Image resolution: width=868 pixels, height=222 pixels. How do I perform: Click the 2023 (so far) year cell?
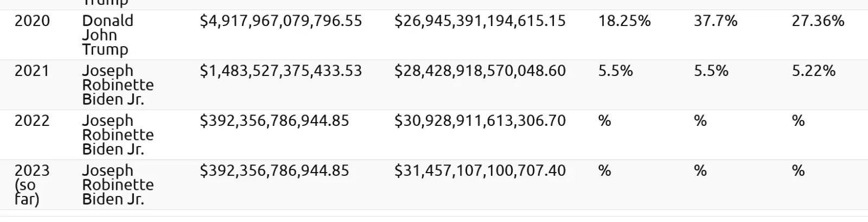pyautogui.click(x=32, y=185)
